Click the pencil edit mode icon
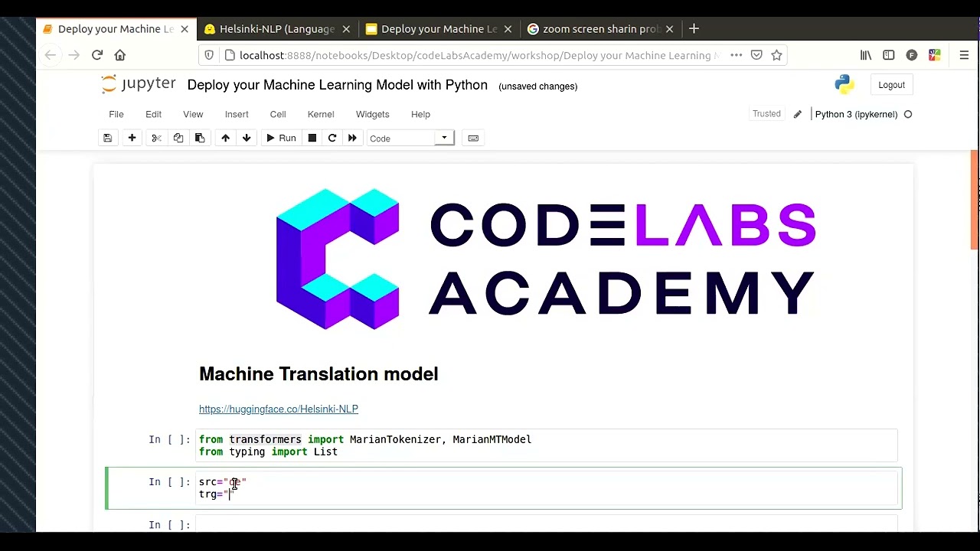 pos(797,114)
